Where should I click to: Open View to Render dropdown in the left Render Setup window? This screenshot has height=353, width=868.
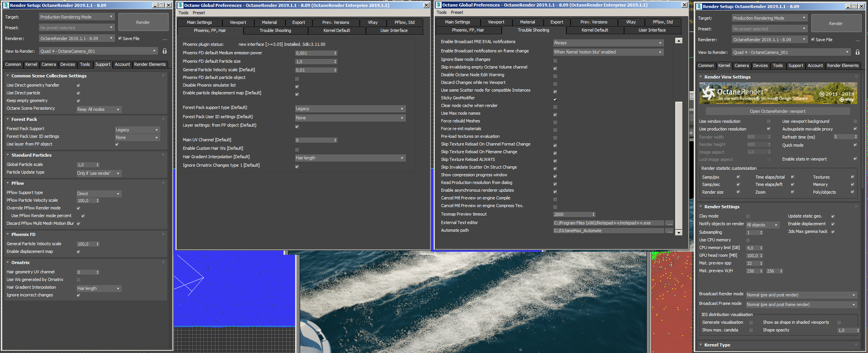(x=98, y=51)
